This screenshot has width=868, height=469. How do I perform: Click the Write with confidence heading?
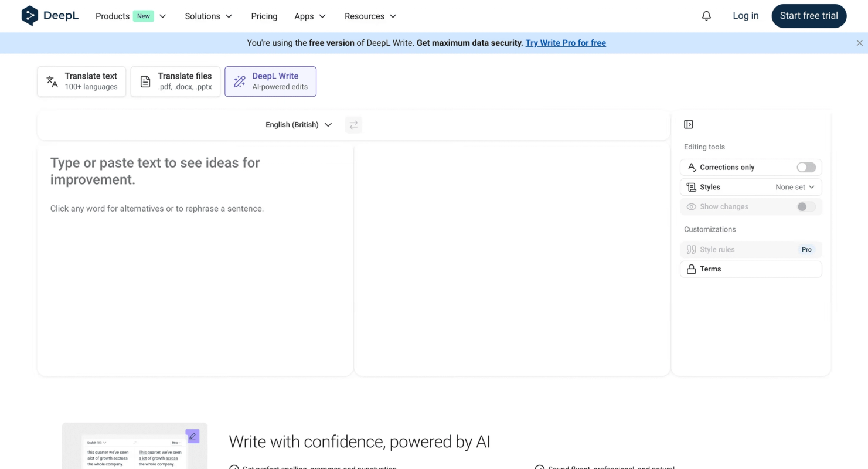[359, 441]
